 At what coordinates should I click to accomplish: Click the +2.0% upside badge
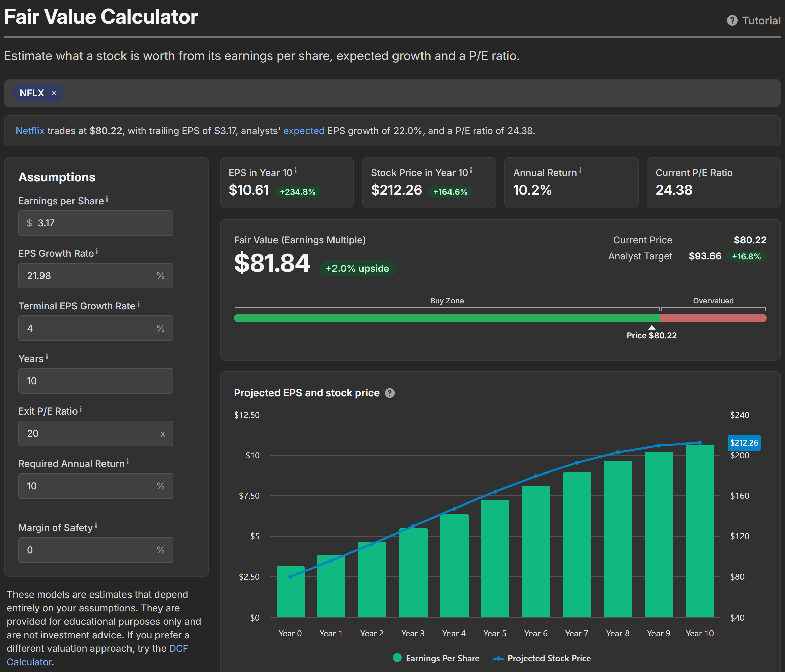click(357, 268)
